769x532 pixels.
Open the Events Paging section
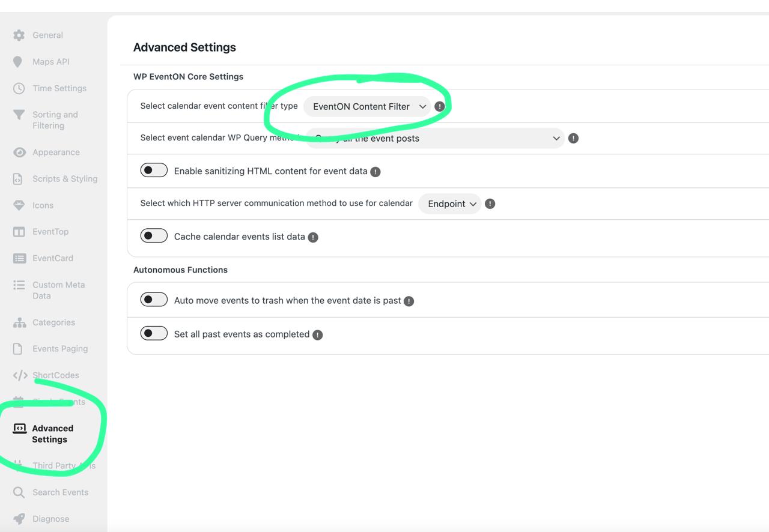[60, 349]
